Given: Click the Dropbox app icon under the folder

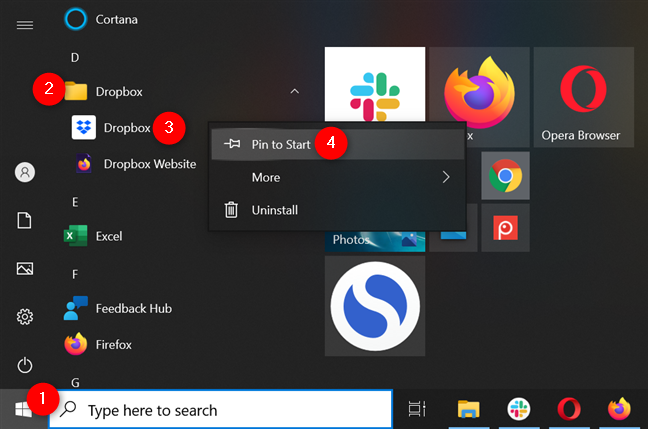Looking at the screenshot, I should point(83,127).
